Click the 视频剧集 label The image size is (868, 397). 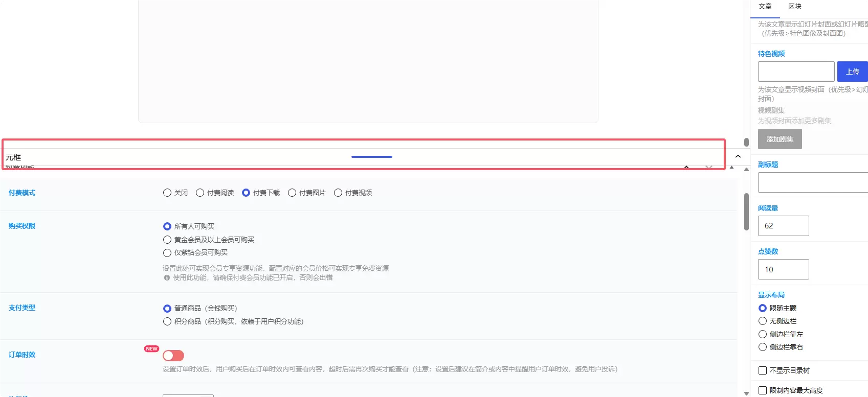tap(771, 110)
